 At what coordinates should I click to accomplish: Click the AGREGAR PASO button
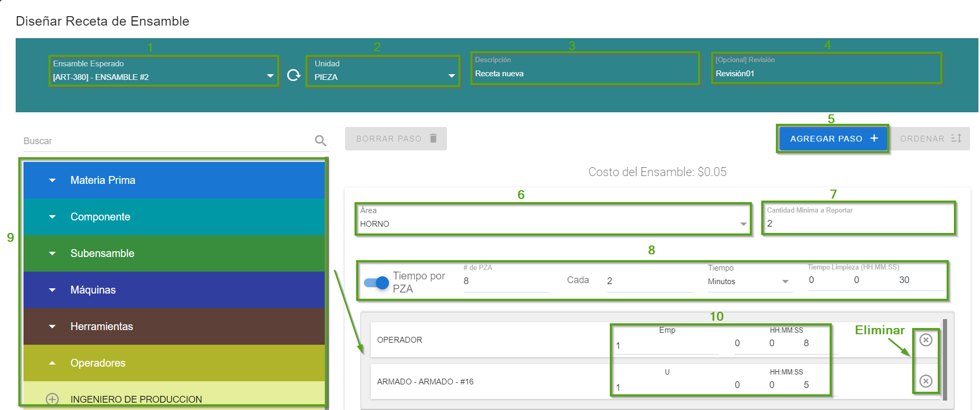pyautogui.click(x=833, y=138)
